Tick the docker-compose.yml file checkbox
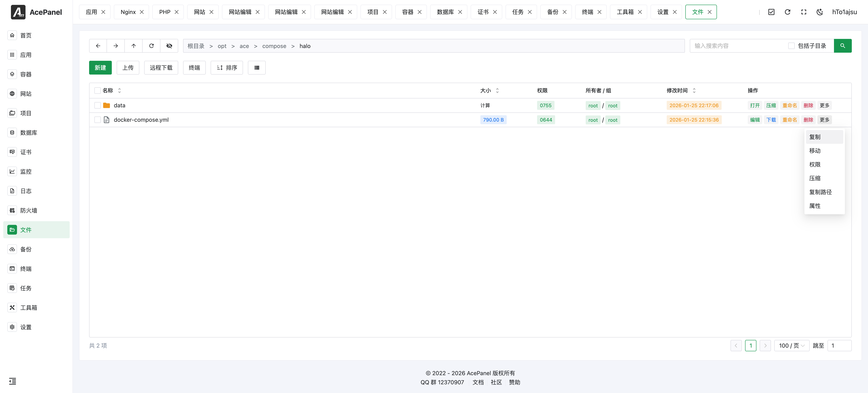This screenshot has height=393, width=868. (97, 120)
